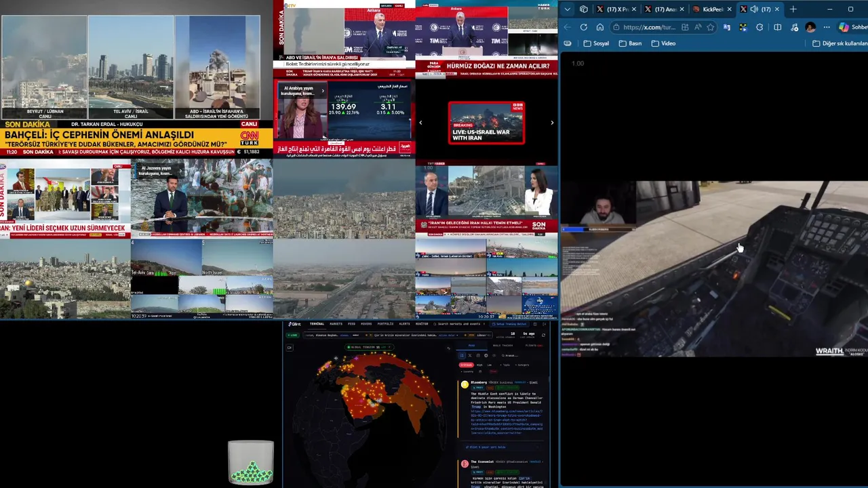
Task: Toggle the eye visibility icon in Glint feed
Action: pos(494,355)
